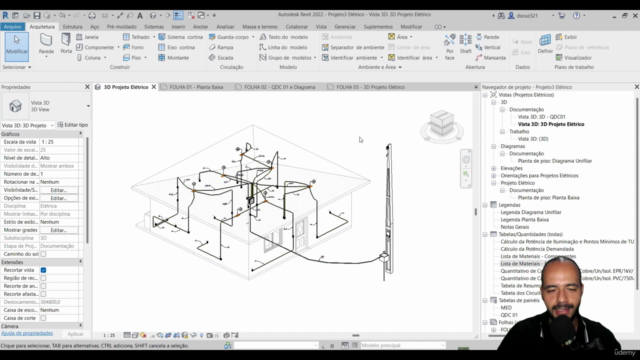
Task: Expand the Elevações tree node
Action: (494, 168)
